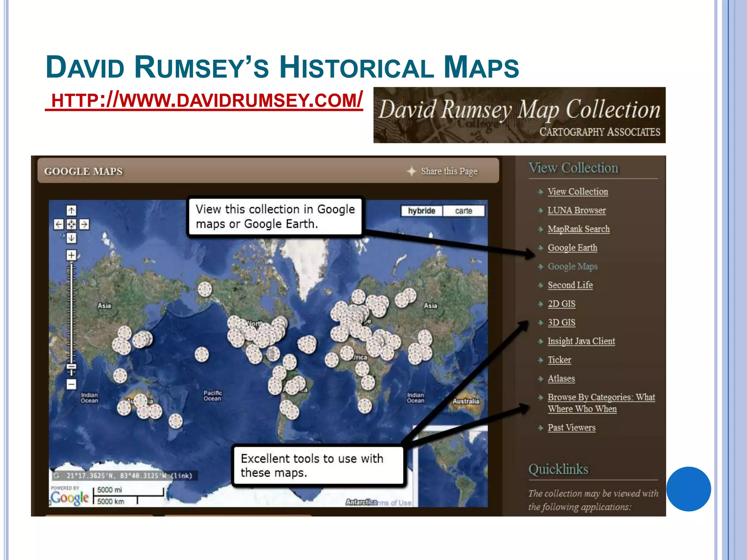Pan the map left with arrow
Viewport: 747px width, 560px height.
pos(59,224)
